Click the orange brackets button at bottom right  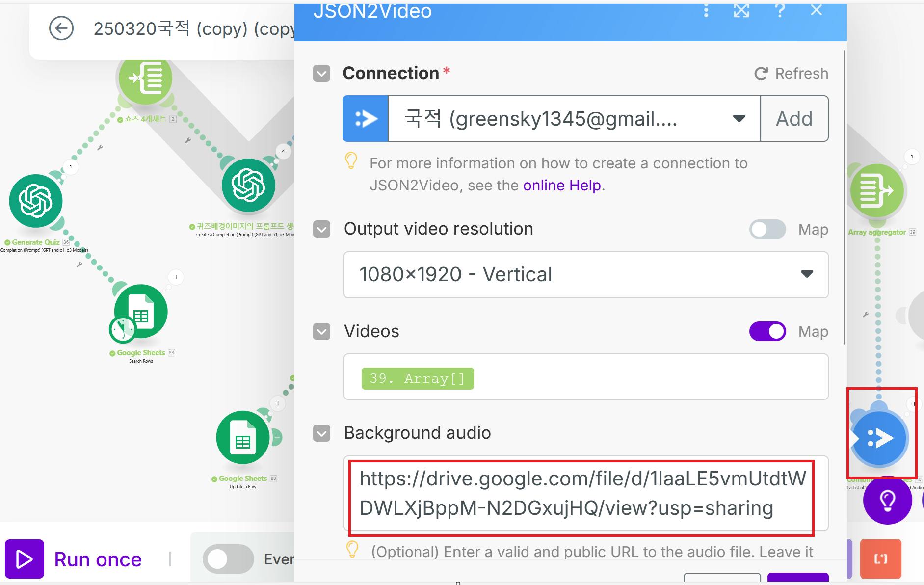pos(881,558)
